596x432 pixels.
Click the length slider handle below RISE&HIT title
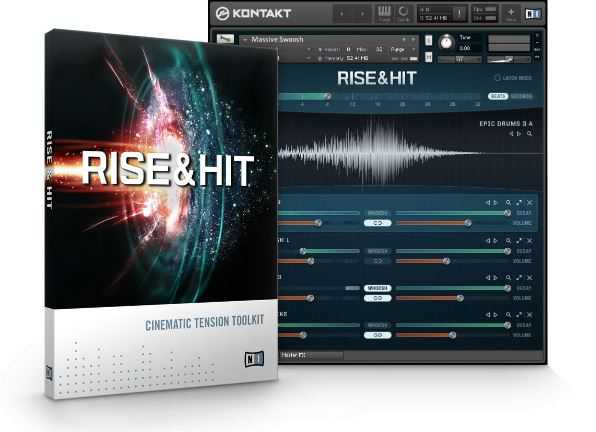[327, 96]
